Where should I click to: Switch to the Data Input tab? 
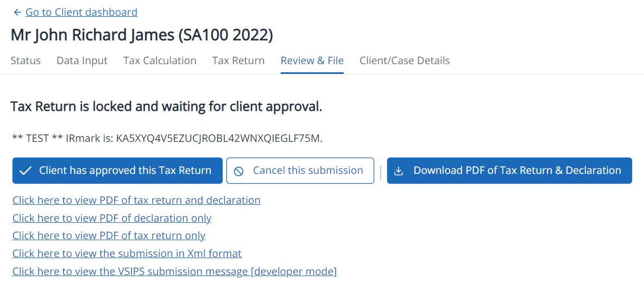point(82,60)
